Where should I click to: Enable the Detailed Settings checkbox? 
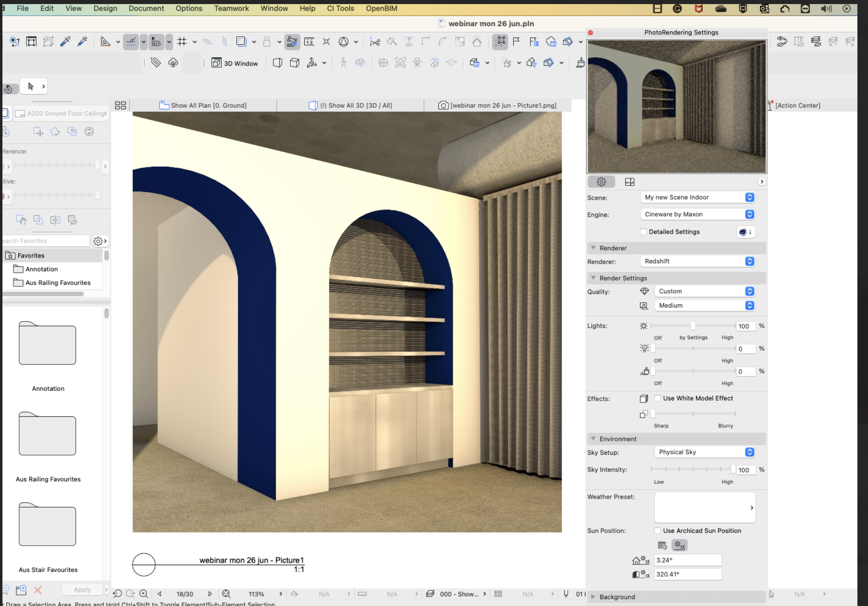click(643, 232)
